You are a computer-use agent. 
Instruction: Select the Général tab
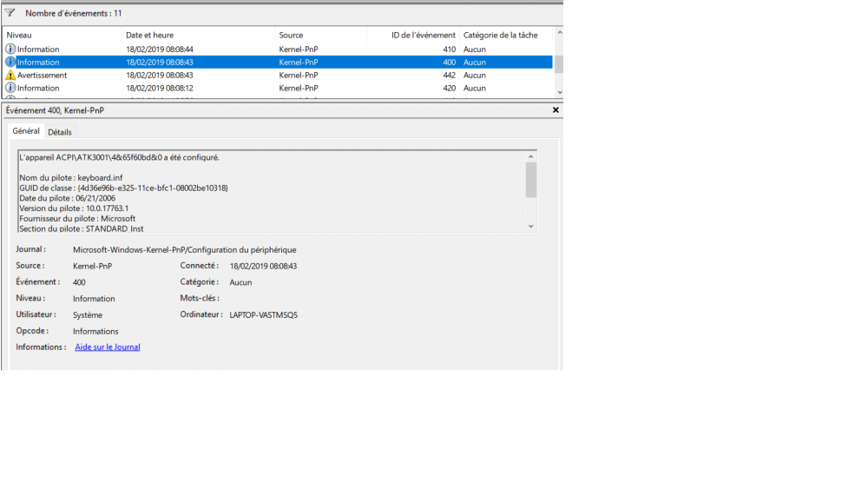click(x=26, y=131)
